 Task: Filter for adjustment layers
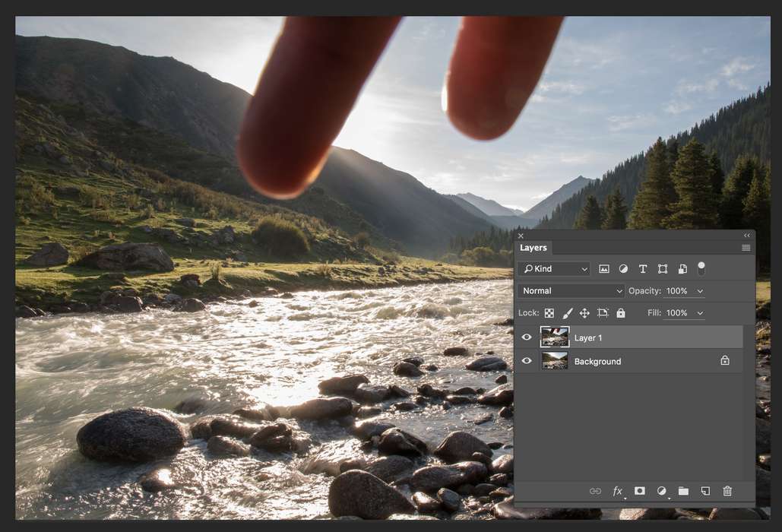[623, 269]
